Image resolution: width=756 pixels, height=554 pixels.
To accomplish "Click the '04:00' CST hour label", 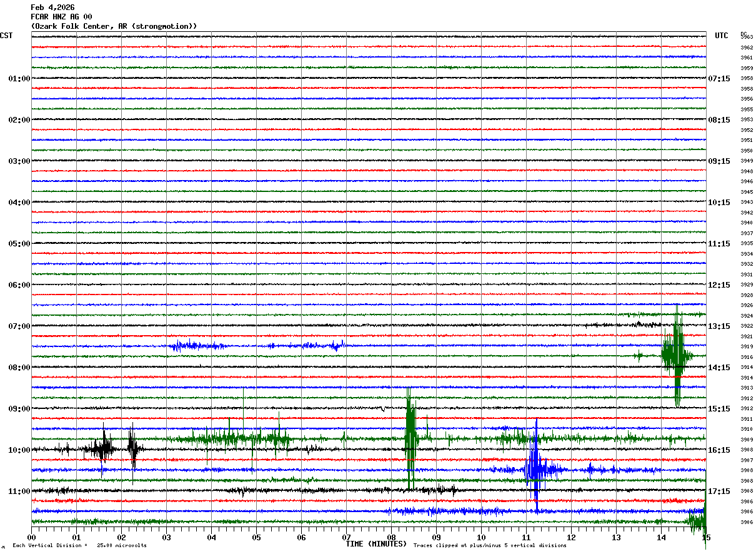I will coord(19,203).
